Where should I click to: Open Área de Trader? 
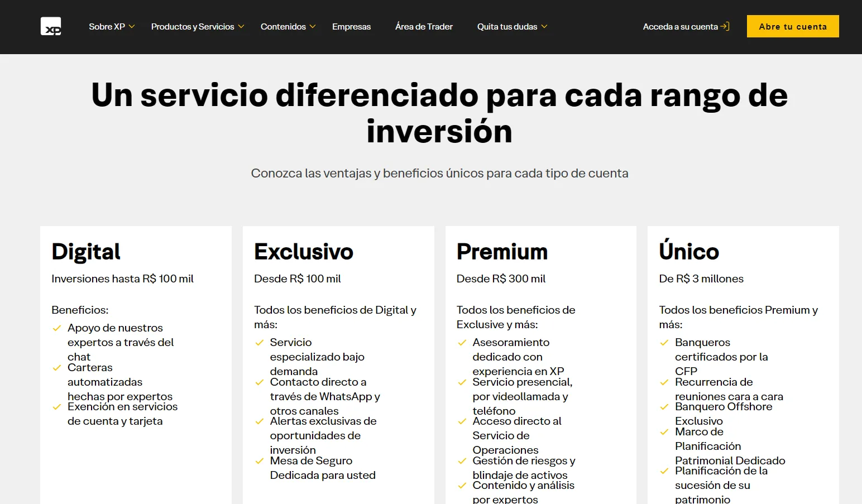pos(424,27)
